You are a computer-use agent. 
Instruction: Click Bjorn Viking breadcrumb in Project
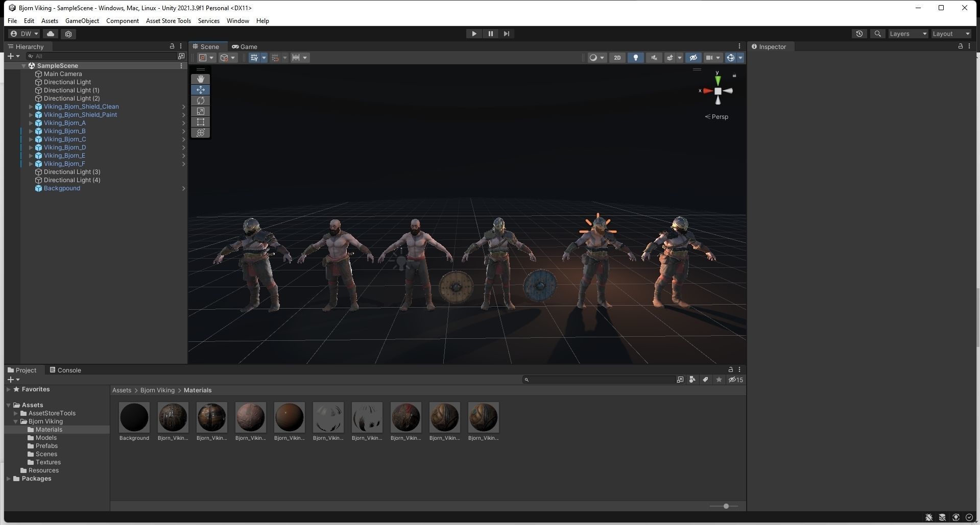coord(157,390)
